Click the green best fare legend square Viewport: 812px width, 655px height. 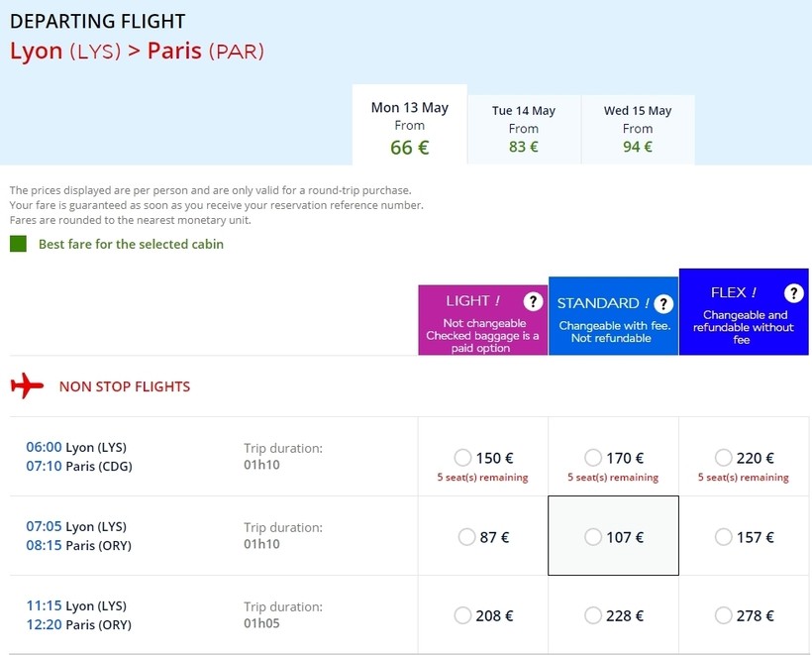click(x=18, y=244)
